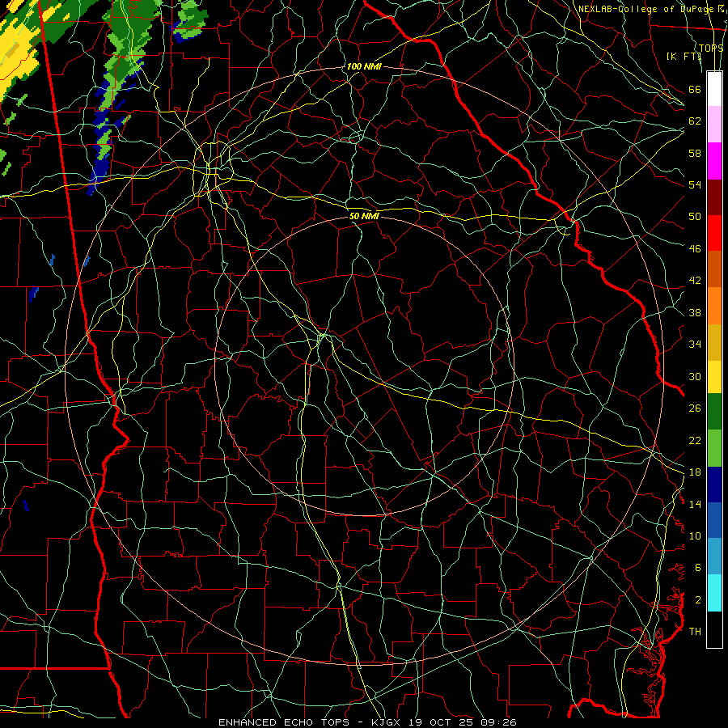Click the legend value '22'

point(695,440)
